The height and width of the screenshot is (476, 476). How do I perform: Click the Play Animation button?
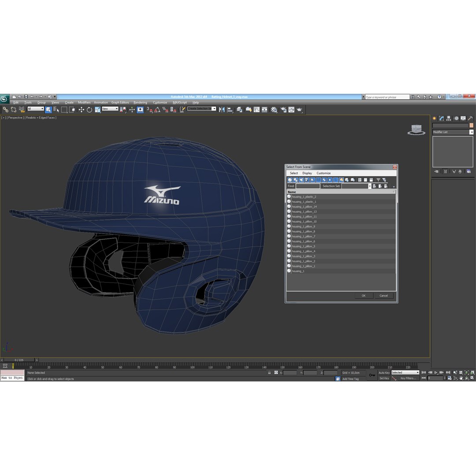pyautogui.click(x=436, y=372)
